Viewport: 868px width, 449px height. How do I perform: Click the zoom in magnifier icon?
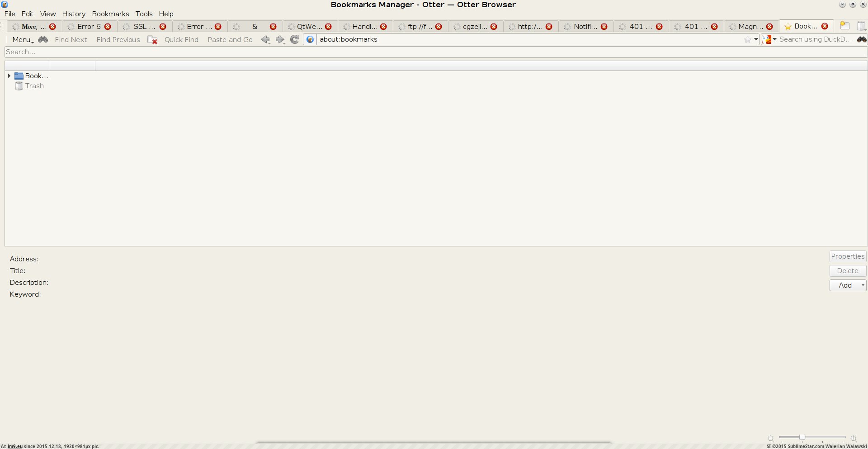[x=854, y=438]
